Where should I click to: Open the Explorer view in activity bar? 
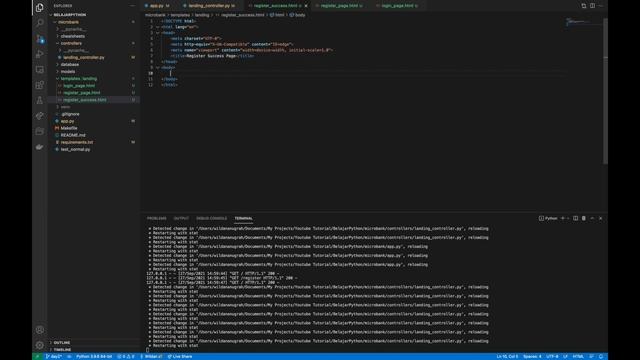(x=40, y=7)
